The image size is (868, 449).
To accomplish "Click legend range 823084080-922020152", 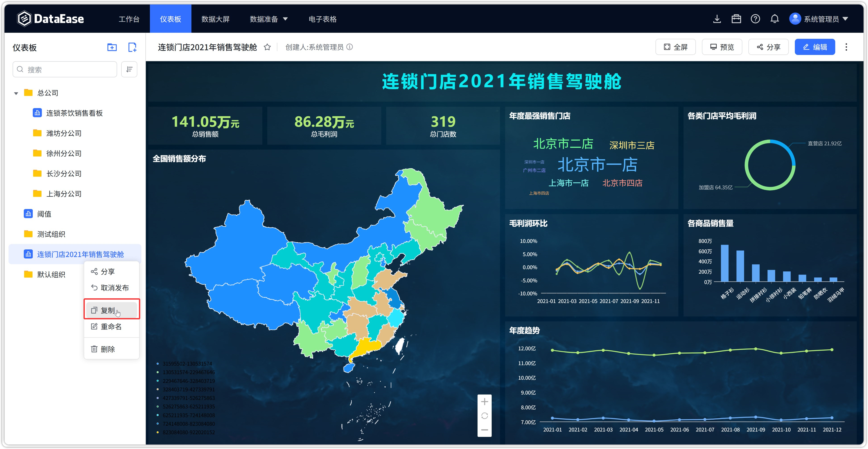I will tap(185, 432).
